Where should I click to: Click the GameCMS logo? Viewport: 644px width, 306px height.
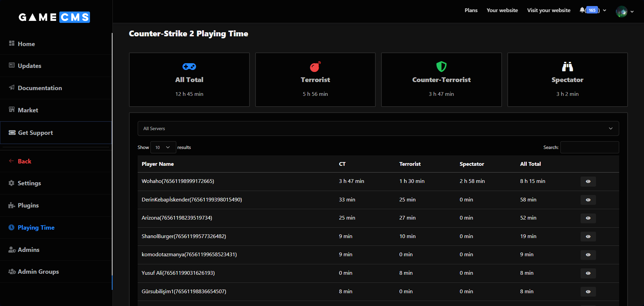click(x=54, y=17)
